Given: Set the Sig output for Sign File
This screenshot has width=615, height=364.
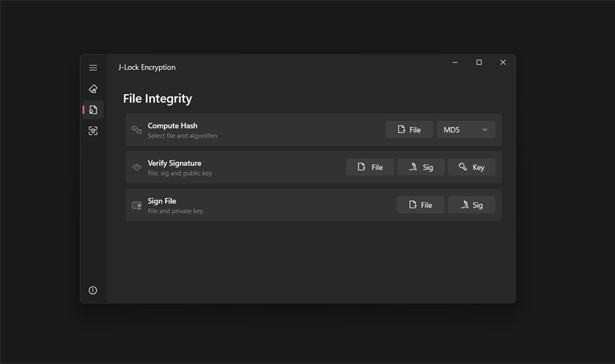Looking at the screenshot, I should tap(471, 204).
